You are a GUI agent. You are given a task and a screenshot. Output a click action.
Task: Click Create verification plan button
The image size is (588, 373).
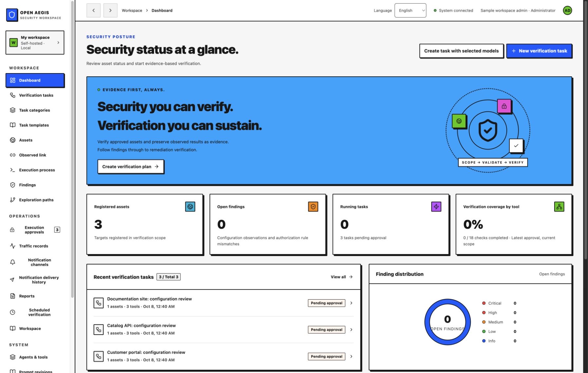click(131, 167)
